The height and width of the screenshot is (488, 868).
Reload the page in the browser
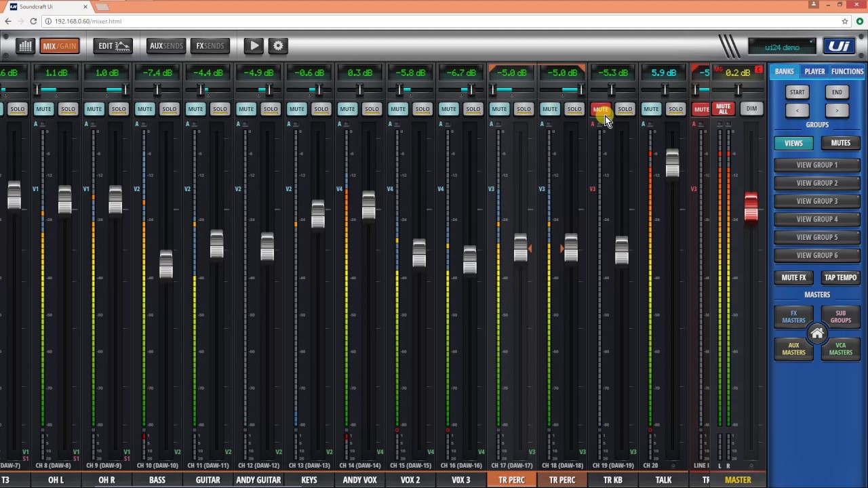tap(33, 21)
